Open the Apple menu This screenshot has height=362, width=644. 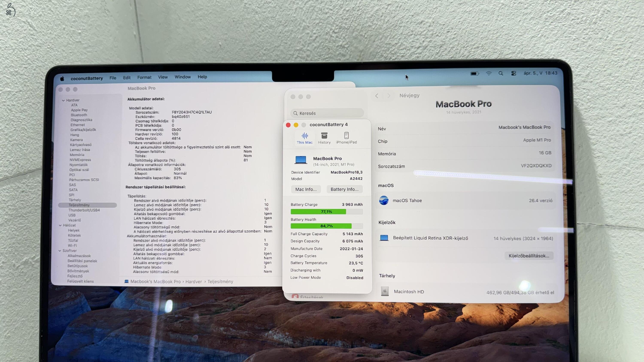tap(62, 79)
